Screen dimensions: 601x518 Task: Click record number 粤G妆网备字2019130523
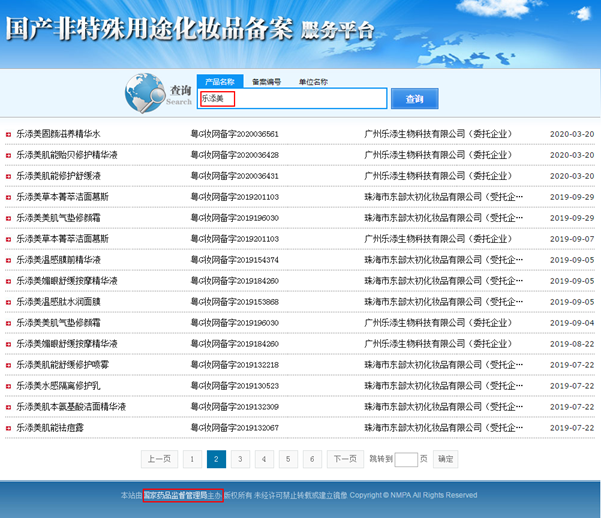(235, 386)
